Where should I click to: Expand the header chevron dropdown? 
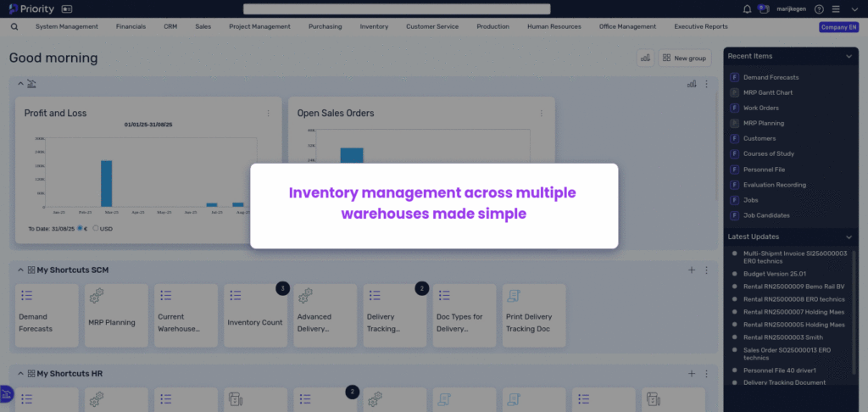pyautogui.click(x=854, y=8)
